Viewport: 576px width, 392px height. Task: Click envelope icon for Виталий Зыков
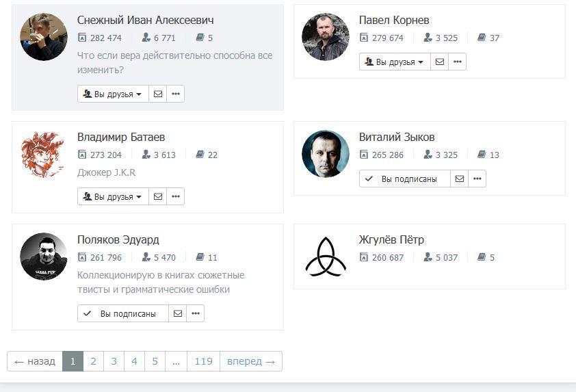click(460, 179)
